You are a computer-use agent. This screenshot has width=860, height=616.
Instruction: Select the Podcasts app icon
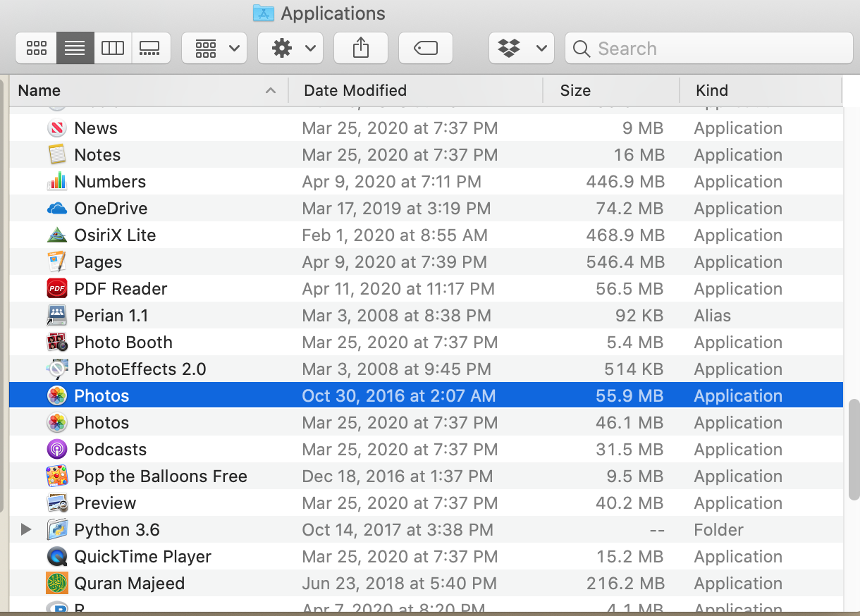coord(57,450)
